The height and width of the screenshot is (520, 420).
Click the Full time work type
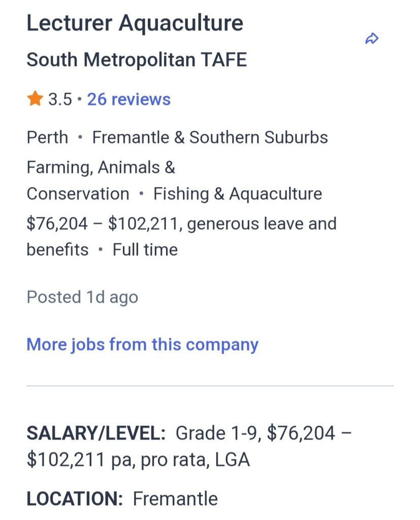click(x=145, y=250)
